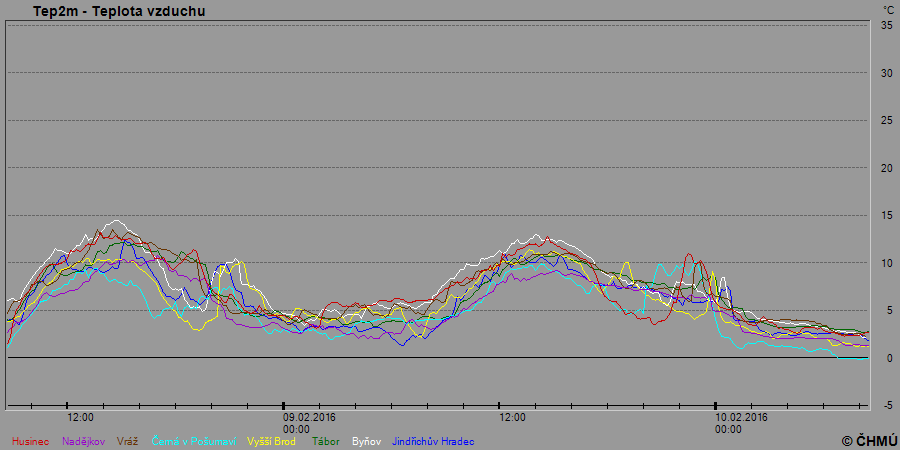Click the Husinec legend label
The width and height of the screenshot is (900, 450).
33,441
